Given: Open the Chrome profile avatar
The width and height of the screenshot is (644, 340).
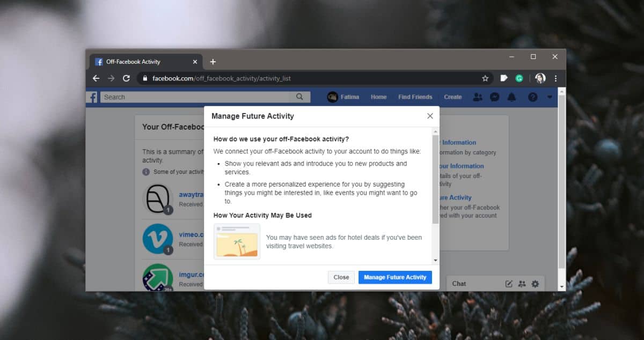Looking at the screenshot, I should pos(540,78).
